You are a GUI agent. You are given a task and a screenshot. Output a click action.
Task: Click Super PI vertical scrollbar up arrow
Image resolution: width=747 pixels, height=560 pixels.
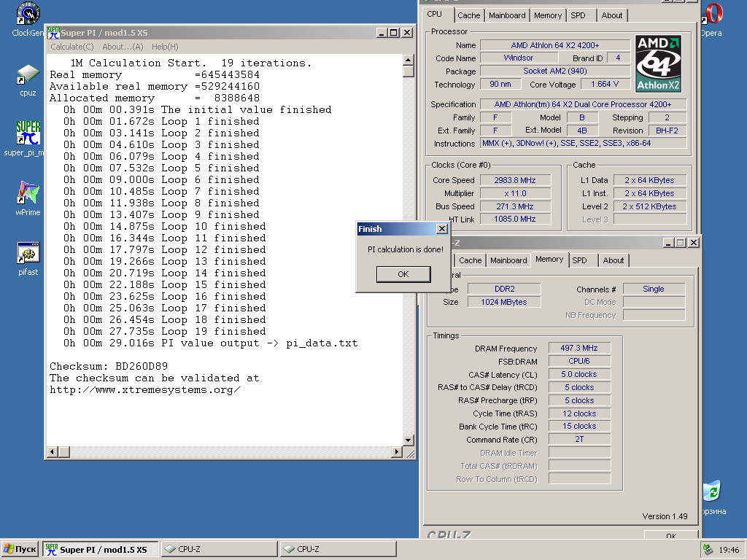409,60
